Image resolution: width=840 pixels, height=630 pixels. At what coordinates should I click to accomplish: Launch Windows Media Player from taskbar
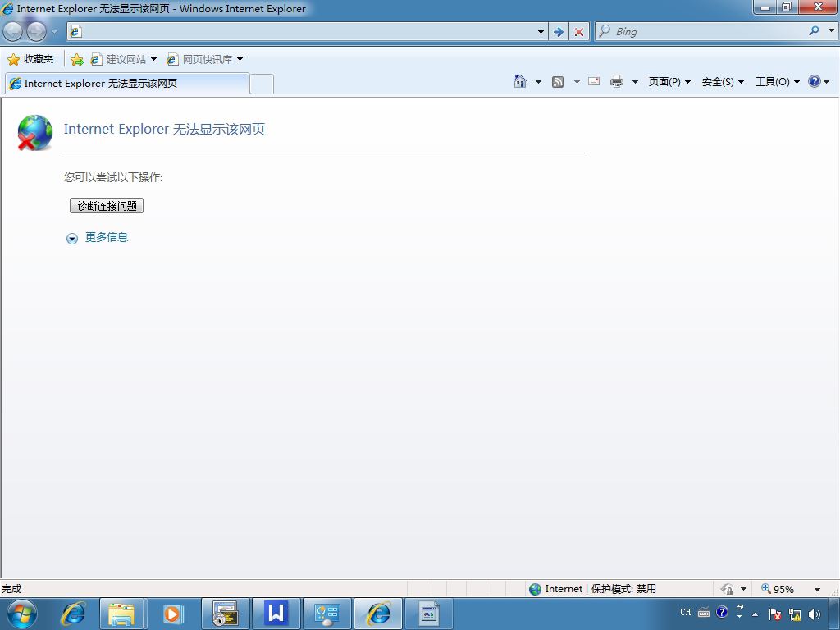click(x=172, y=614)
